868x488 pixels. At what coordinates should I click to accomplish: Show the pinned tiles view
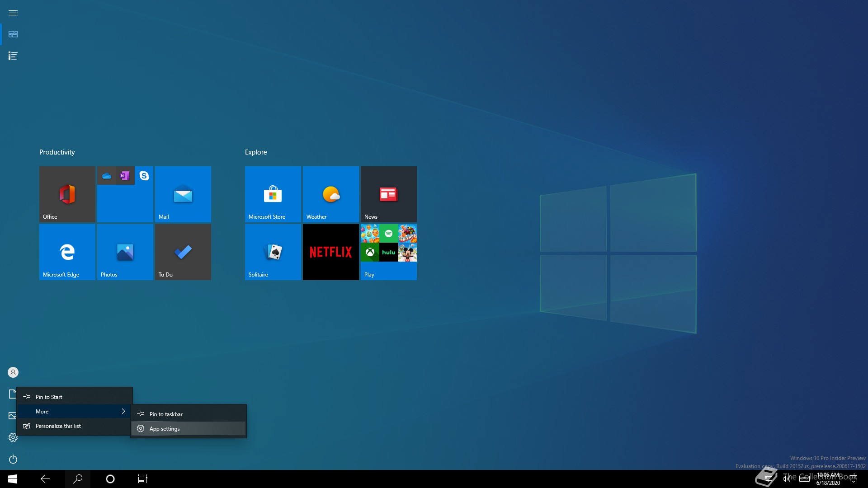13,34
